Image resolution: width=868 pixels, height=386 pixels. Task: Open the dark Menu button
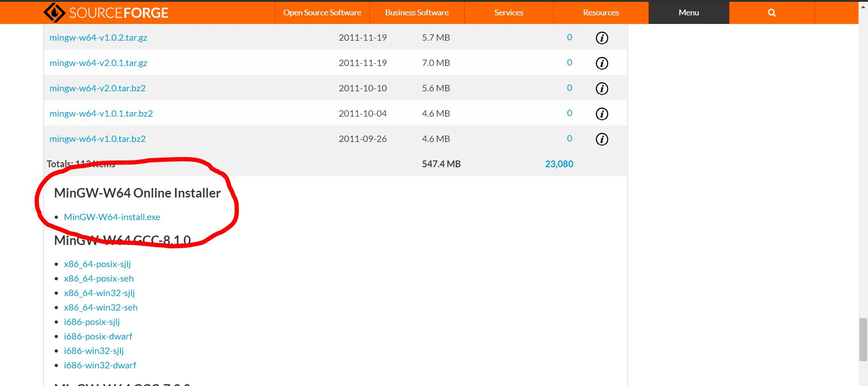pyautogui.click(x=689, y=13)
